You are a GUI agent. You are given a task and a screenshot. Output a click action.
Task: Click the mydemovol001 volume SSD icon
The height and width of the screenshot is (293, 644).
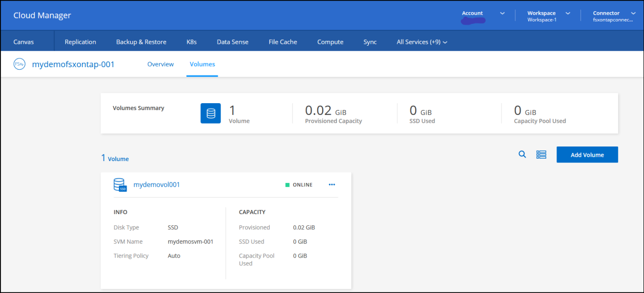(x=120, y=184)
